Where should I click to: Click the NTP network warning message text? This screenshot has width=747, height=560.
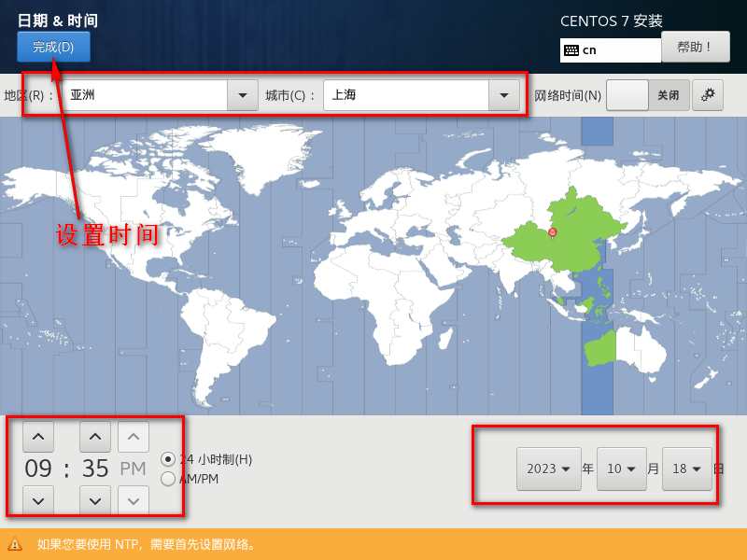point(147,544)
